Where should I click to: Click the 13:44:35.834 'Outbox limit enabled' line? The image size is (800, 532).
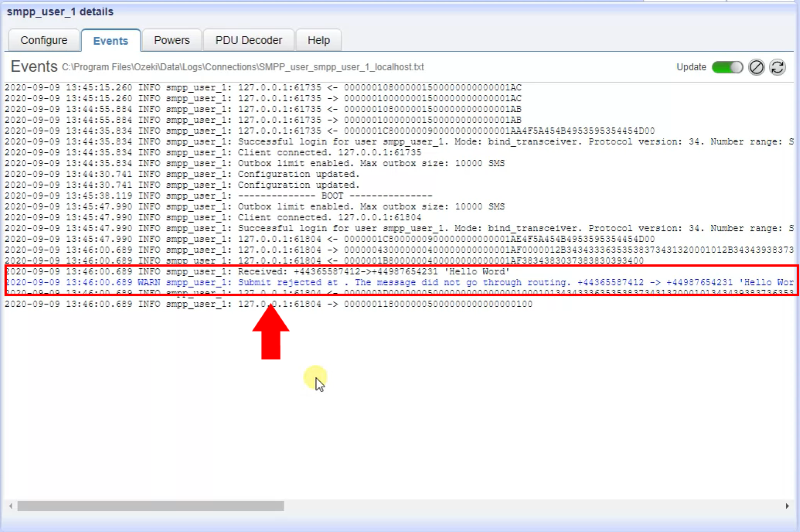255,163
